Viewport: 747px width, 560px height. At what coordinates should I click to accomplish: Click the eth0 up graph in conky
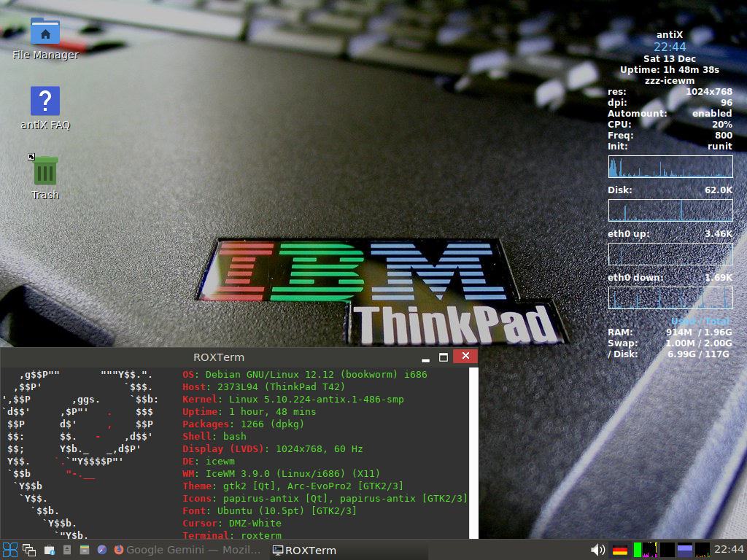pos(670,254)
